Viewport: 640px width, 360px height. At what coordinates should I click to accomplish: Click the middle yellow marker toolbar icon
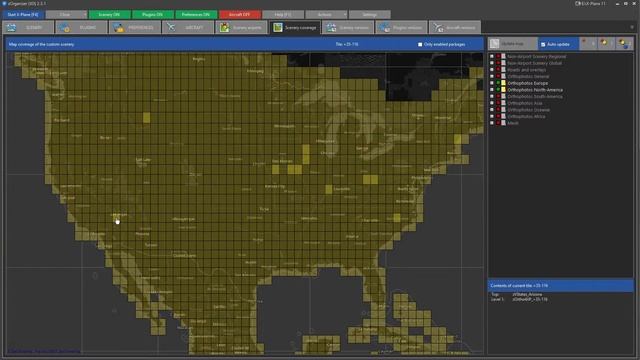[x=604, y=43]
